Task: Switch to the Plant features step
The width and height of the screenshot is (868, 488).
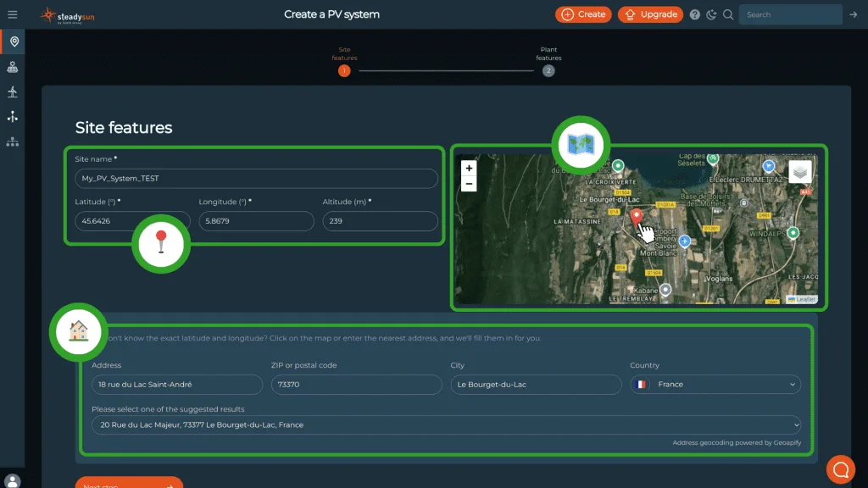Action: 548,71
